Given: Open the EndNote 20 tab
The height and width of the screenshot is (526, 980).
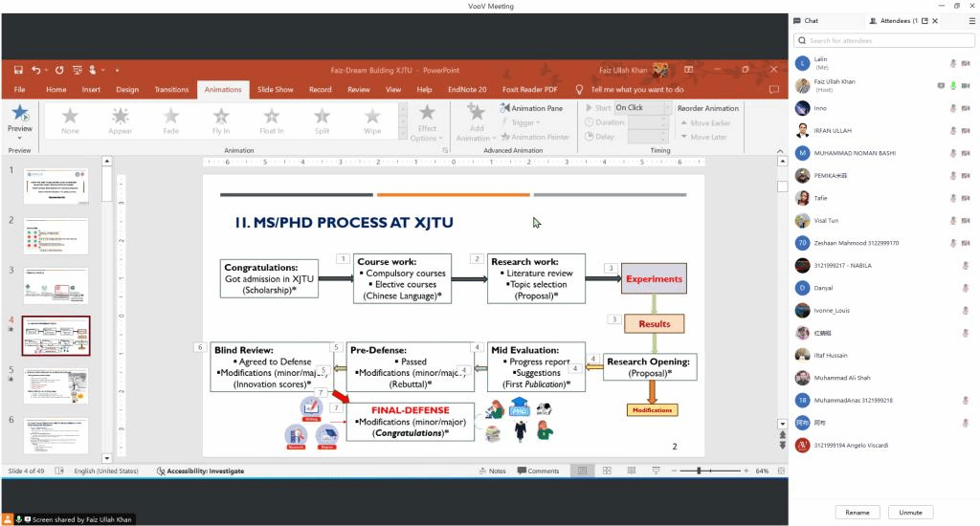Looking at the screenshot, I should coord(467,89).
